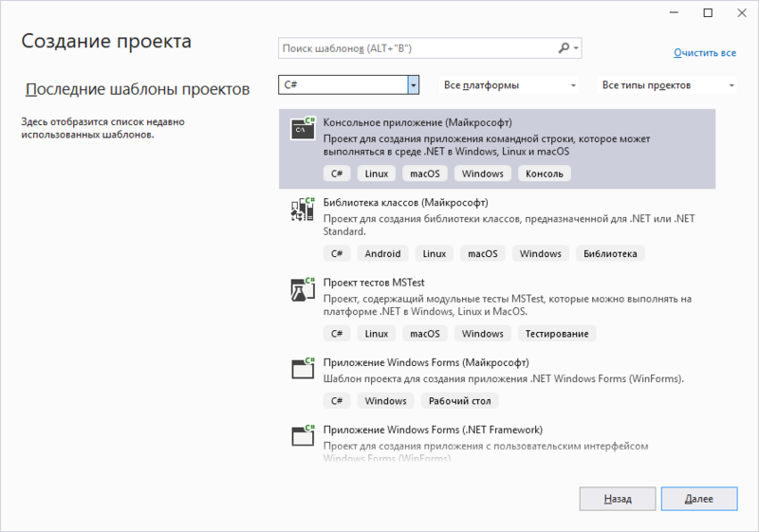This screenshot has height=532, width=759.
Task: Click the "Android" tag on Class library
Action: click(x=382, y=254)
